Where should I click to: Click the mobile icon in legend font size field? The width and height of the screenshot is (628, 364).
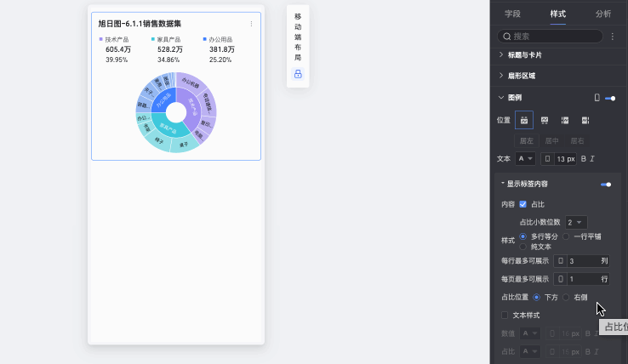pyautogui.click(x=547, y=159)
